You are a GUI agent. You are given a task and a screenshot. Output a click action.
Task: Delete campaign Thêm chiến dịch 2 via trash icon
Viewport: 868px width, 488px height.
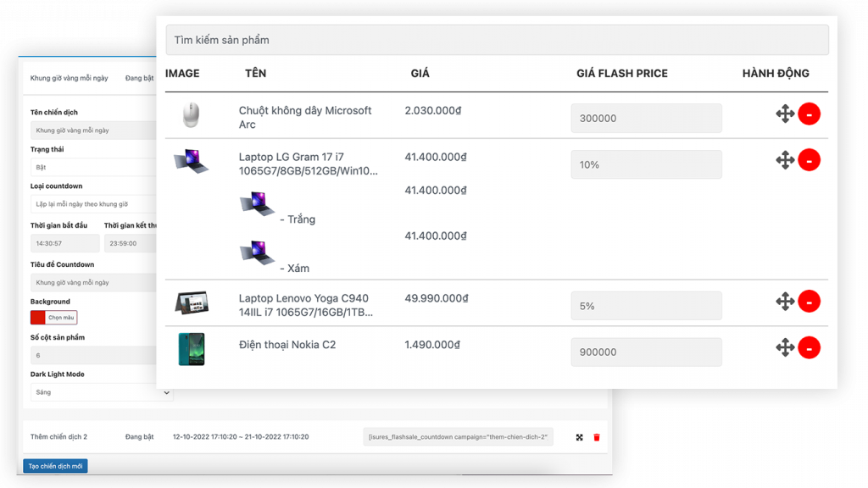tap(596, 437)
